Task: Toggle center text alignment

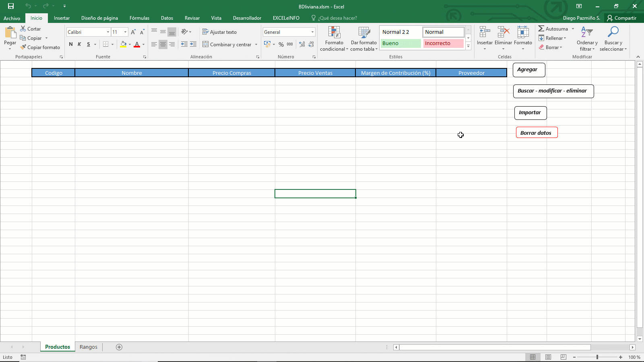Action: [x=163, y=44]
